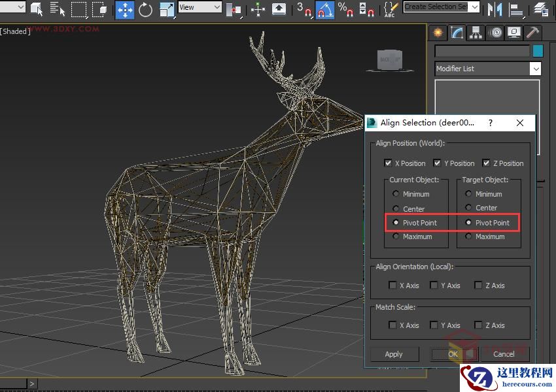Click the teal object color swatch
The image size is (556, 392).
click(538, 51)
